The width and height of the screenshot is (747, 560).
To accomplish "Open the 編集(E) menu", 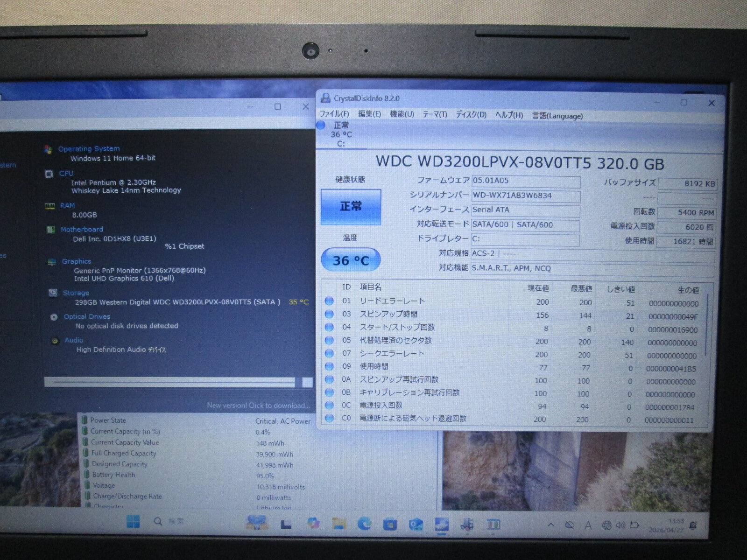I will pos(369,114).
